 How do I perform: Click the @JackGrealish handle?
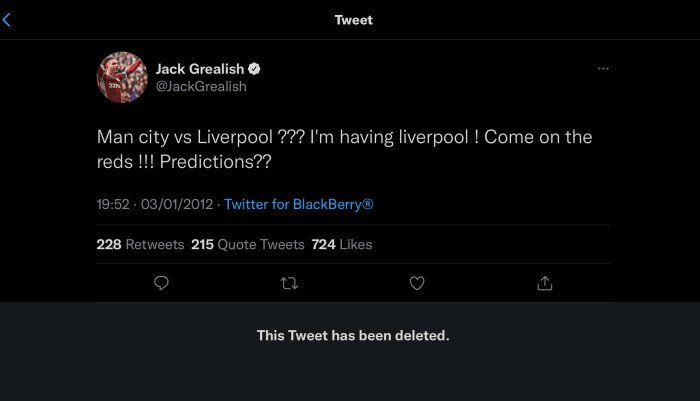click(x=201, y=87)
